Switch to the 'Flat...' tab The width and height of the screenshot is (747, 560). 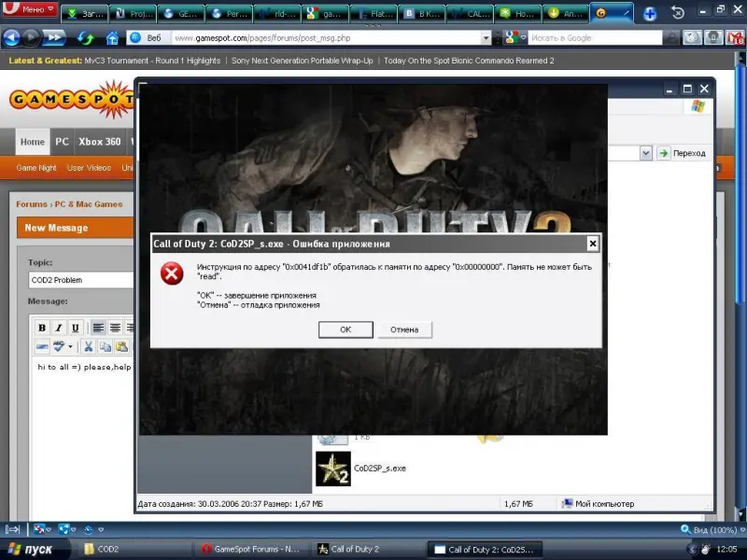click(x=373, y=14)
